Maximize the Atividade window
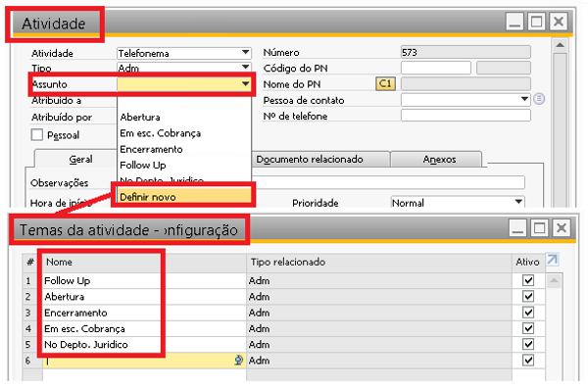 [x=536, y=22]
